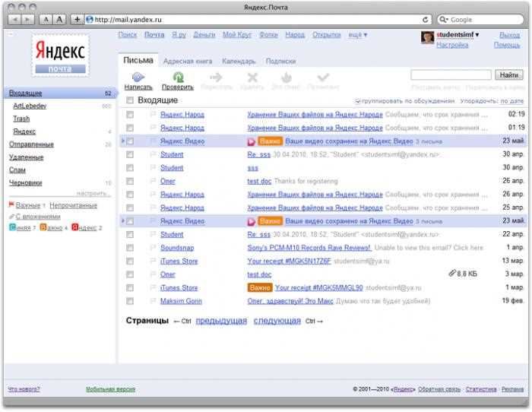532x412 pixels.
Task: Click the browser reload page icon
Action: [426, 19]
